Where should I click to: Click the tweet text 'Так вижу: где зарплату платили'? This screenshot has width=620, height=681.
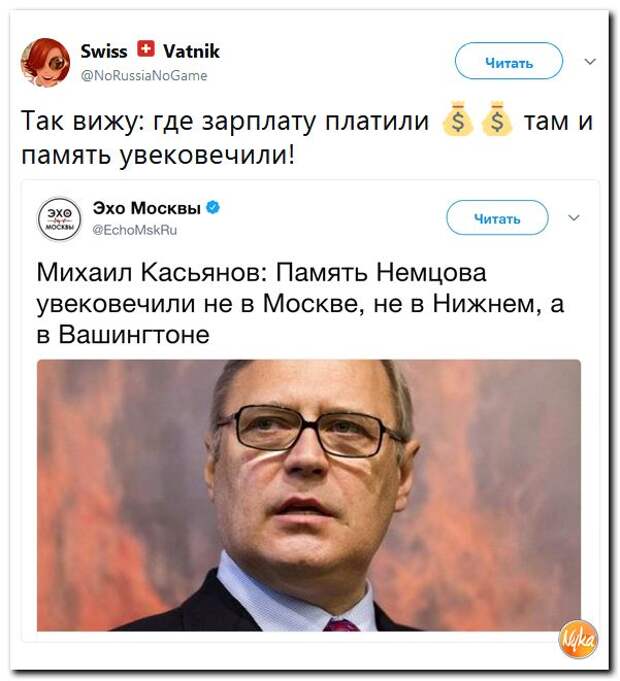(225, 121)
